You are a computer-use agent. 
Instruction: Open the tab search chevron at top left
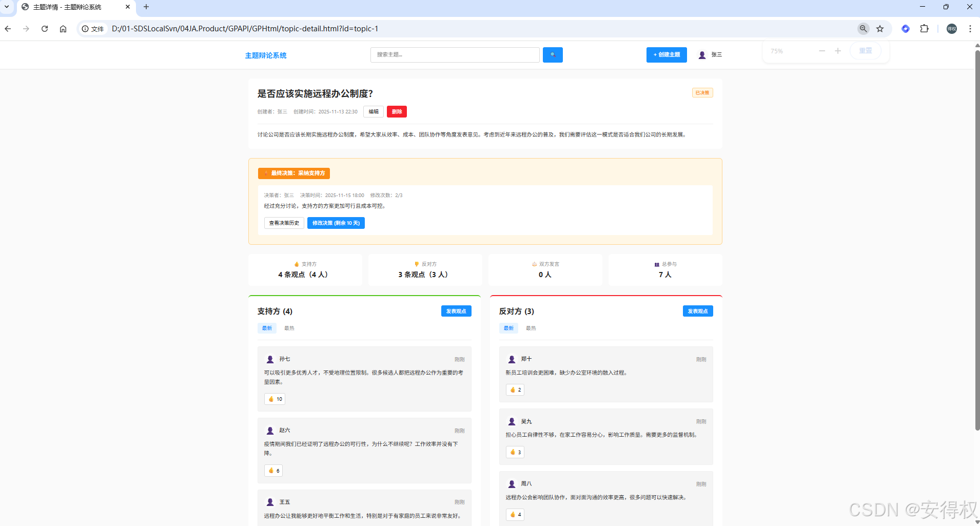tap(6, 7)
